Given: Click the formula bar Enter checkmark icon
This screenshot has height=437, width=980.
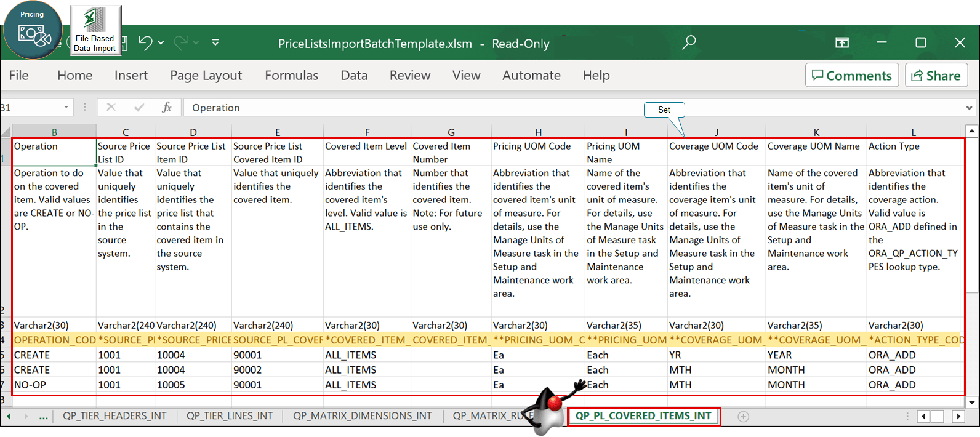Looking at the screenshot, I should tap(139, 108).
